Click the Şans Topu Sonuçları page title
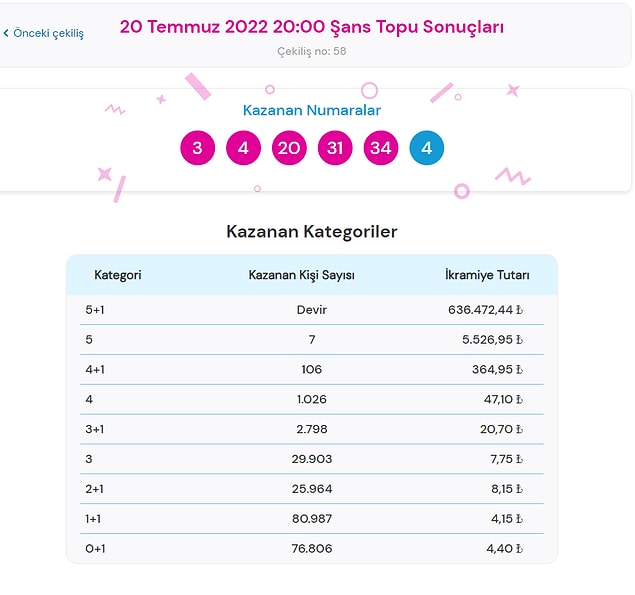Viewport: 635px width, 595px height. pos(311,27)
